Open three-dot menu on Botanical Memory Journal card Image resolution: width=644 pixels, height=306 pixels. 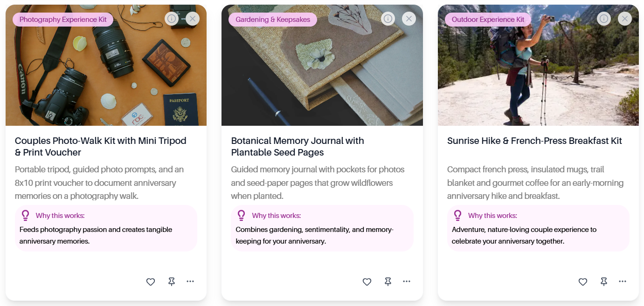[x=407, y=282]
